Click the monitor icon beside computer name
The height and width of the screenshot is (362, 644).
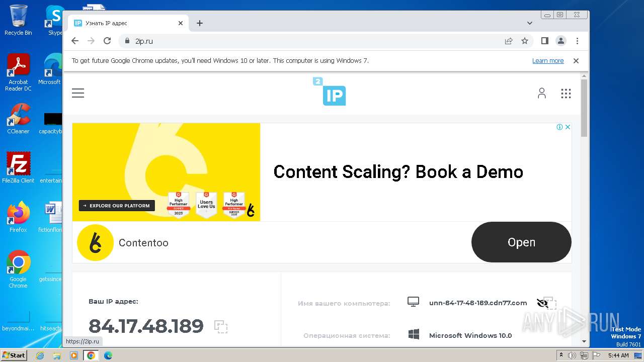[413, 302]
